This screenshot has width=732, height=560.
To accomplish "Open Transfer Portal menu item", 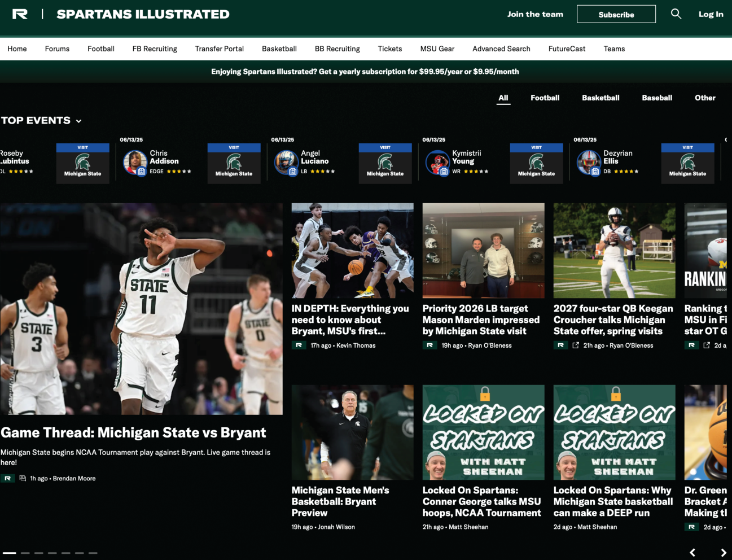I will coord(219,49).
